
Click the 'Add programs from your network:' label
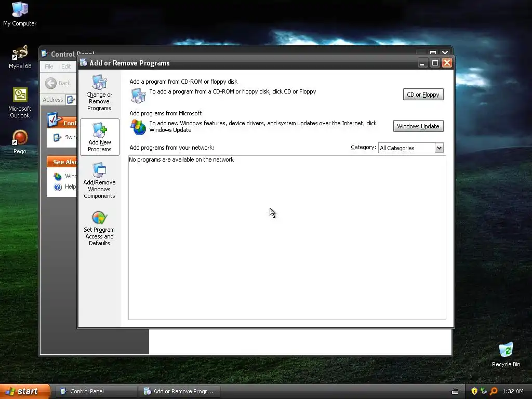tap(171, 148)
